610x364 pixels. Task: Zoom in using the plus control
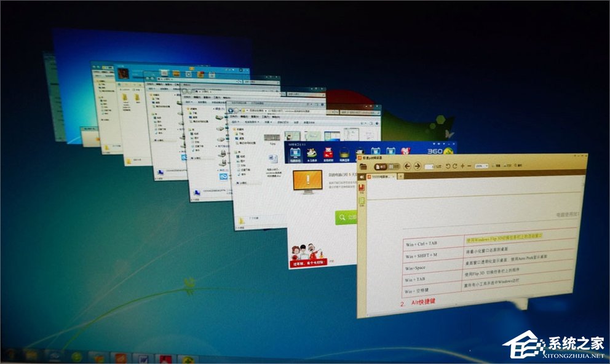462,165
